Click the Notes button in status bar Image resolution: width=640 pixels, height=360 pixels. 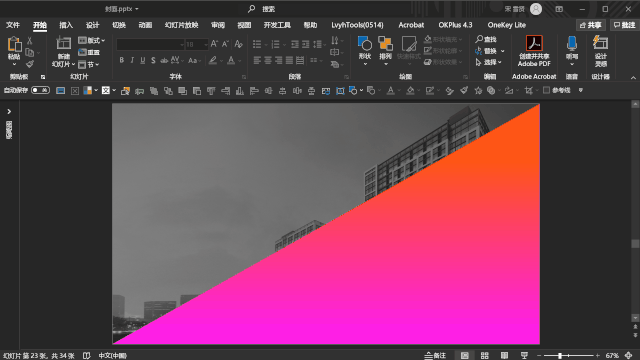point(435,356)
